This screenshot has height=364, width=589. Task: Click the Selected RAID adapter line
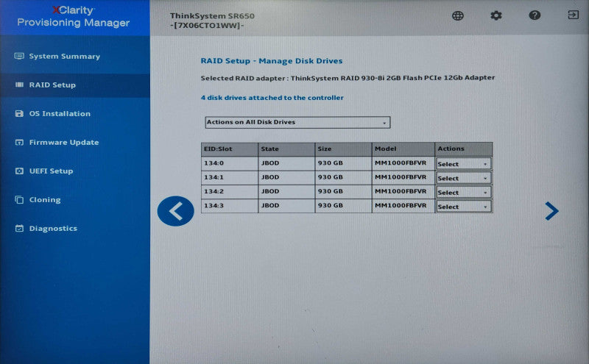(x=348, y=78)
